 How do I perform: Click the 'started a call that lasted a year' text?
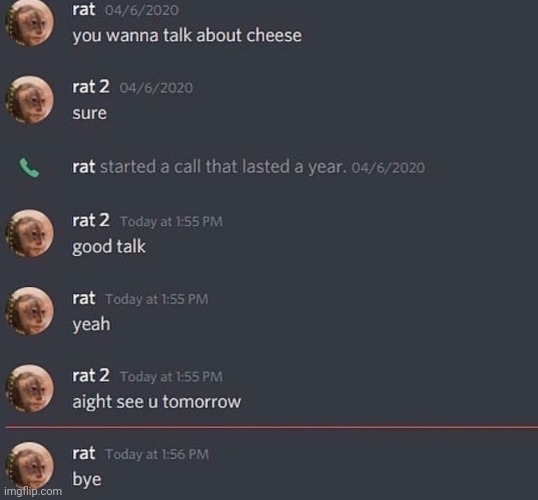coord(222,167)
